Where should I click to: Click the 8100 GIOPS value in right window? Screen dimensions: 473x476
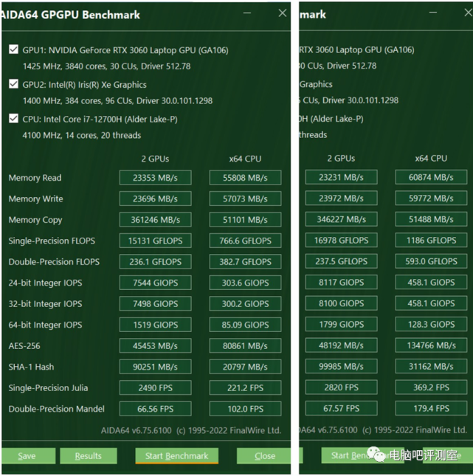click(341, 303)
